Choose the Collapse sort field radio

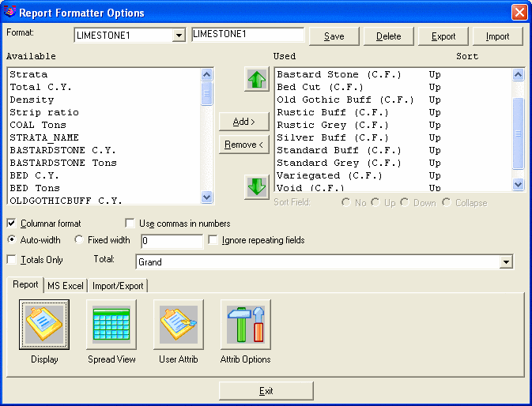[x=446, y=203]
